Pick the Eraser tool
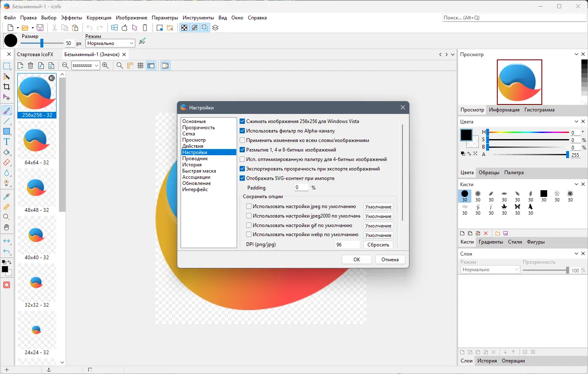Viewport: 588px width, 374px height. [x=7, y=163]
